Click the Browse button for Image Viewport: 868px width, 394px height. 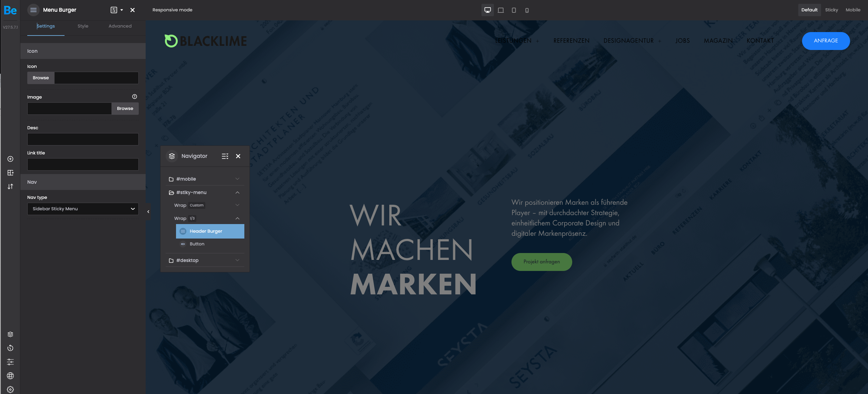tap(125, 108)
